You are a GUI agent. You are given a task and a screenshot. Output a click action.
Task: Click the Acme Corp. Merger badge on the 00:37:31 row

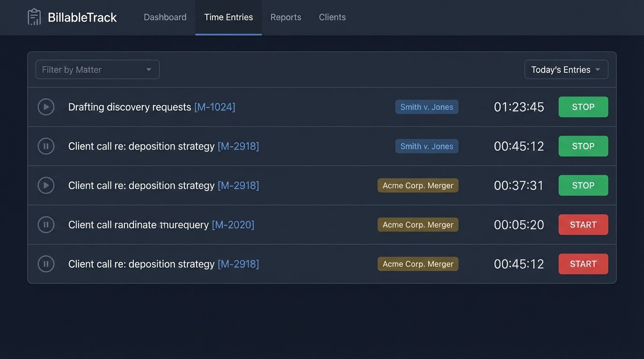click(x=417, y=185)
